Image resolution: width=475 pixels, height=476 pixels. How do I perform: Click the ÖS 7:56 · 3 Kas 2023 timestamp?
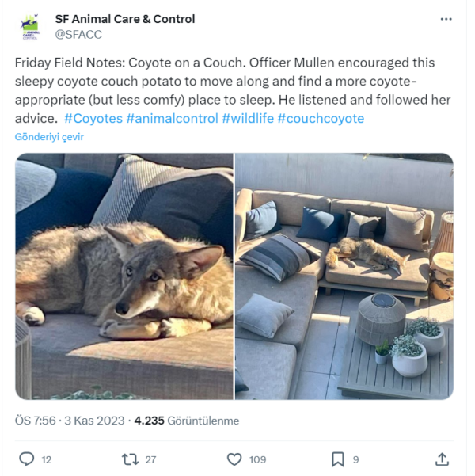[70, 421]
